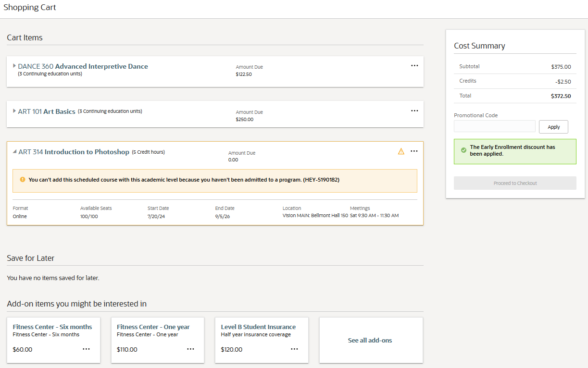Click the green success checkmark icon
This screenshot has height=368, width=588.
coord(463,150)
